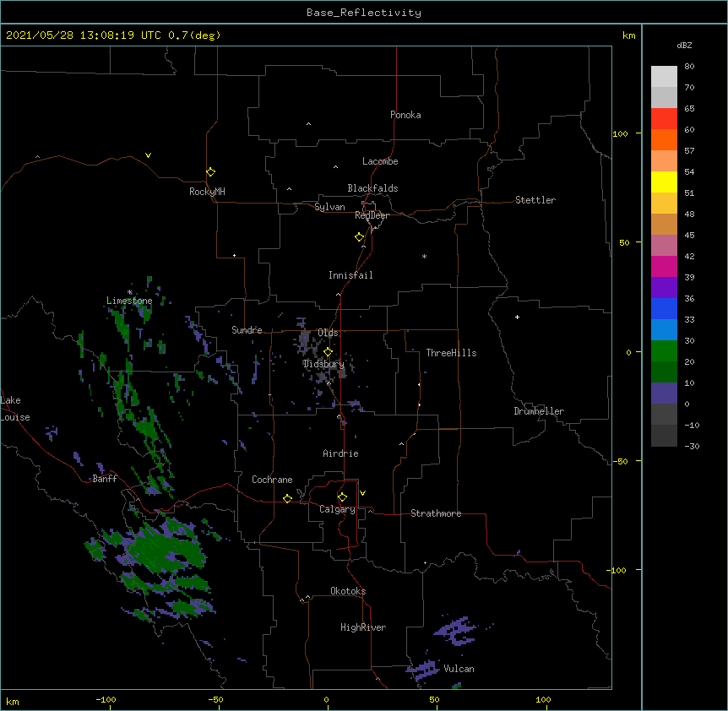Screen dimensions: 728x711
Task: Select the yellow diamond marker below Cochrane
Action: click(x=287, y=498)
